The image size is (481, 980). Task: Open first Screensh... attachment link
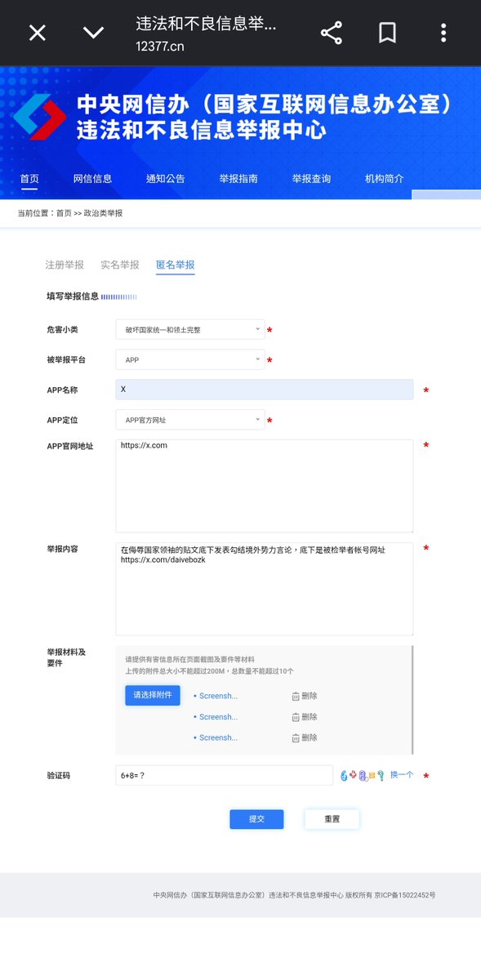[218, 696]
